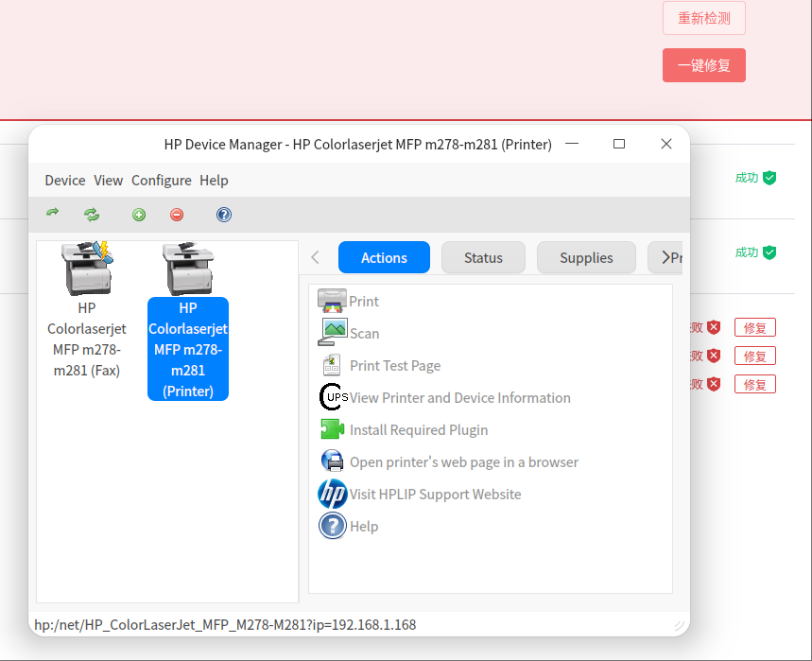The width and height of the screenshot is (812, 661).
Task: Click the Help action text
Action: [364, 527]
